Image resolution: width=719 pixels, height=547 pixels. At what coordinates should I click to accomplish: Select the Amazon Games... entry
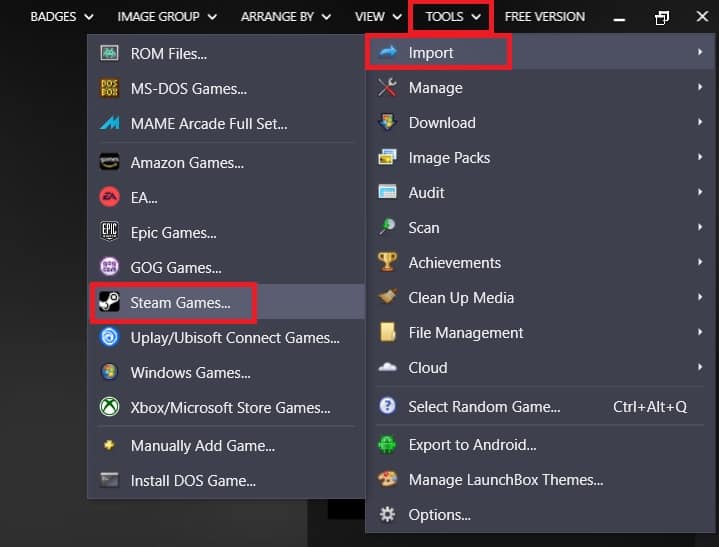[227, 162]
